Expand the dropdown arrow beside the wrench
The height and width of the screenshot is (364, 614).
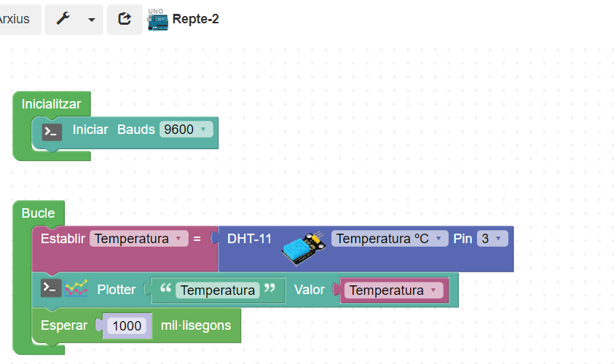click(91, 20)
